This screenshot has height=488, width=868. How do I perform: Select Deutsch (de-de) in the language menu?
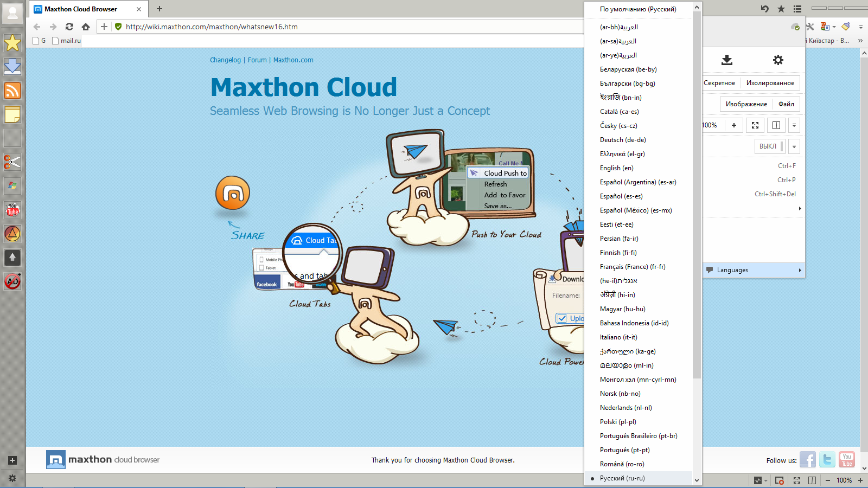623,140
